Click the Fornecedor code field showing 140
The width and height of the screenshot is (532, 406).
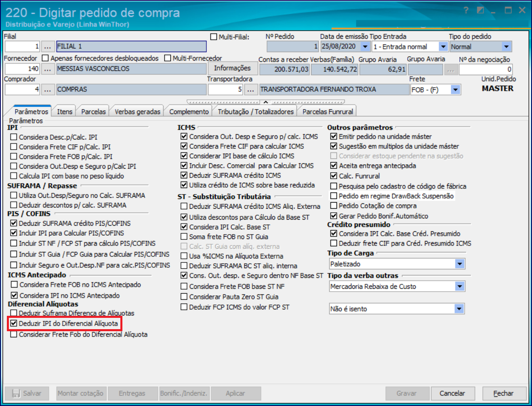[22, 69]
